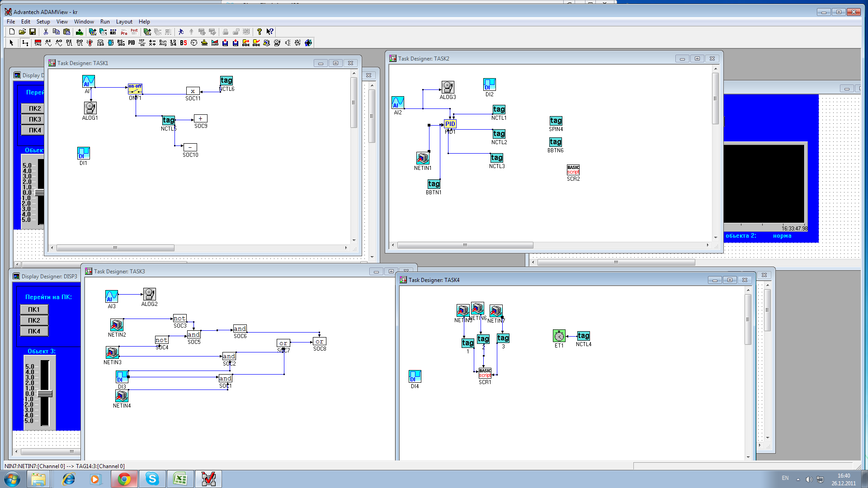Click the EN language indicator in tray
This screenshot has width=868, height=488.
[x=785, y=478]
